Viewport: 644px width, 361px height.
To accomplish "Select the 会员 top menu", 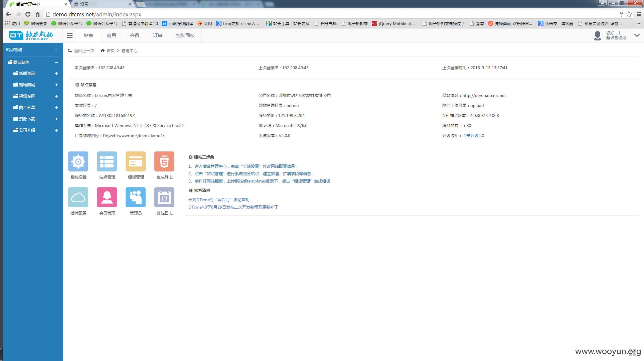I will click(135, 35).
